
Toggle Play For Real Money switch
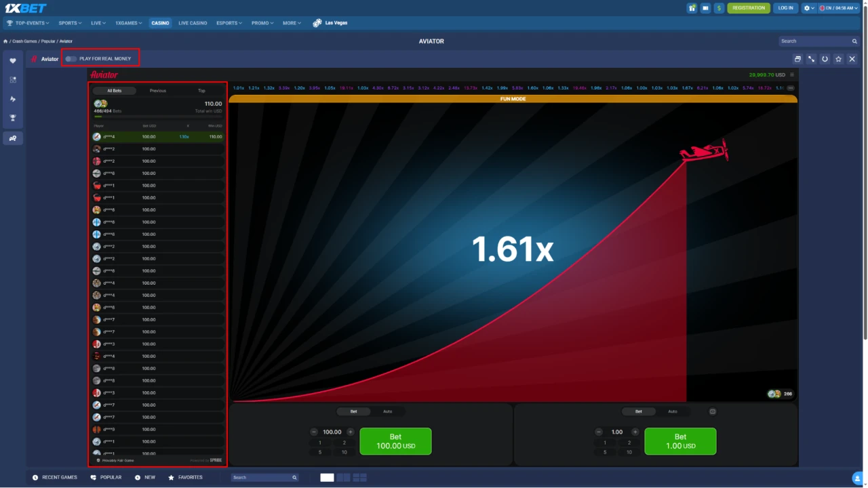pos(71,59)
